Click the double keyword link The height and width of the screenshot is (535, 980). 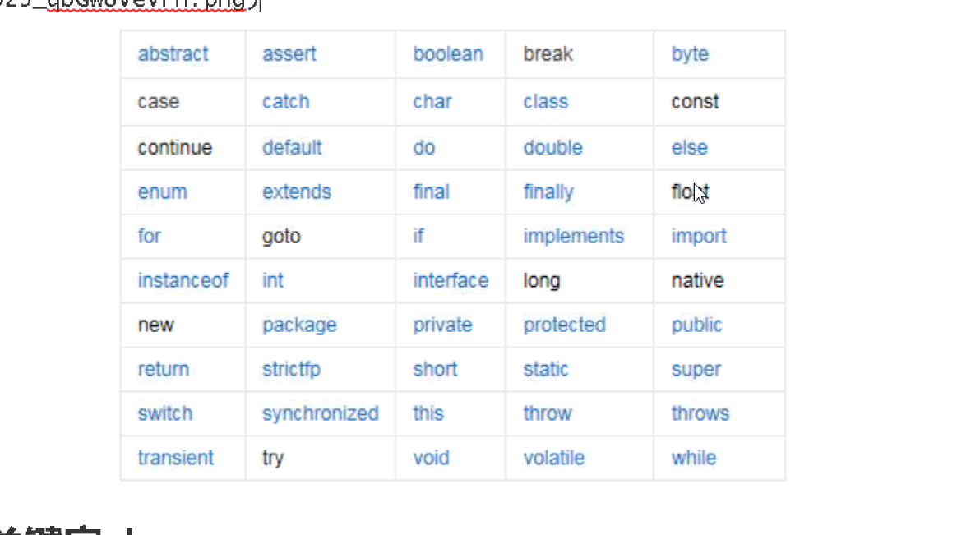[553, 147]
